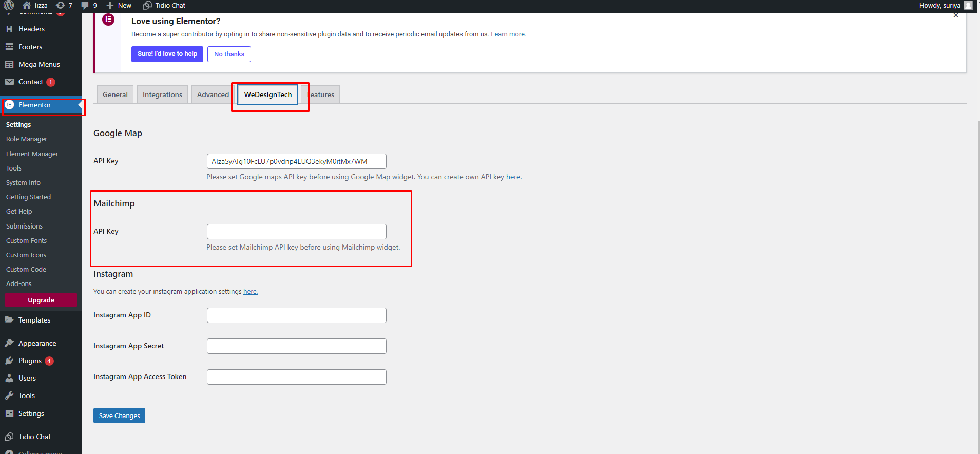Click the Contact notification badge 1

coord(51,82)
